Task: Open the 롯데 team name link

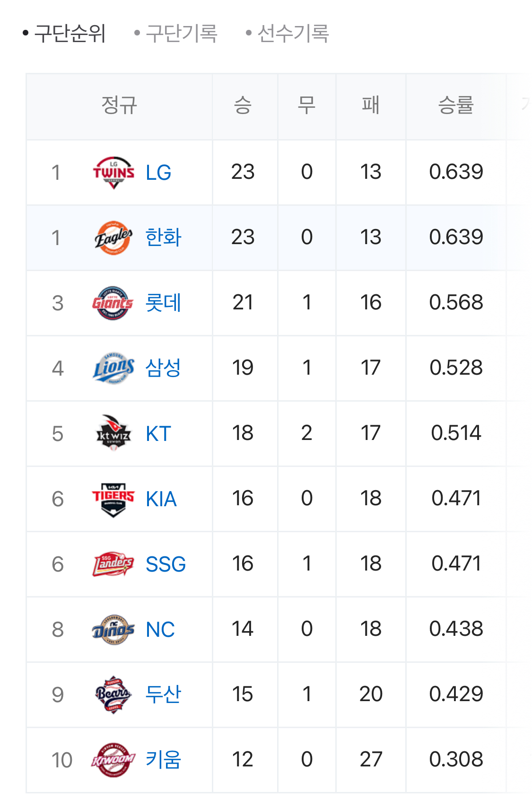Action: tap(163, 303)
